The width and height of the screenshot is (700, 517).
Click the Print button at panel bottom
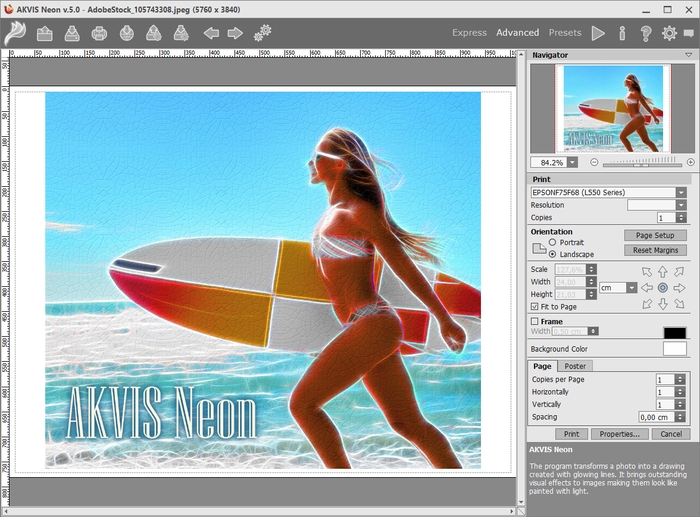coord(571,434)
